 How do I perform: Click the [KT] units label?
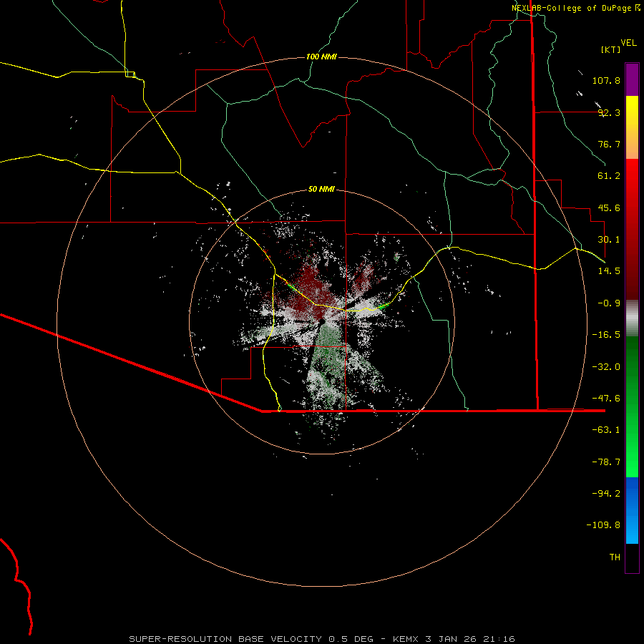point(611,49)
